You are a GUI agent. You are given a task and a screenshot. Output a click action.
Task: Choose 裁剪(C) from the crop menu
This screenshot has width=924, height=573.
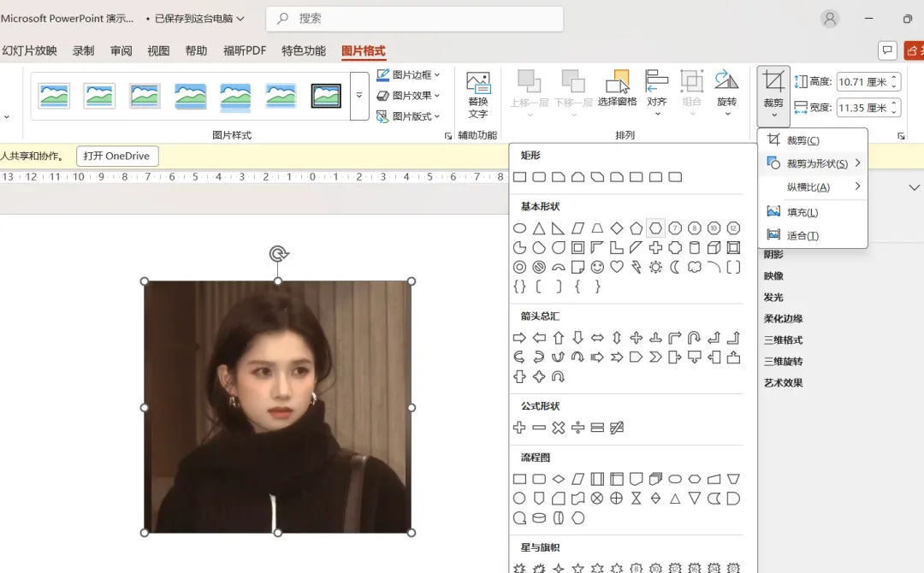[813, 140]
